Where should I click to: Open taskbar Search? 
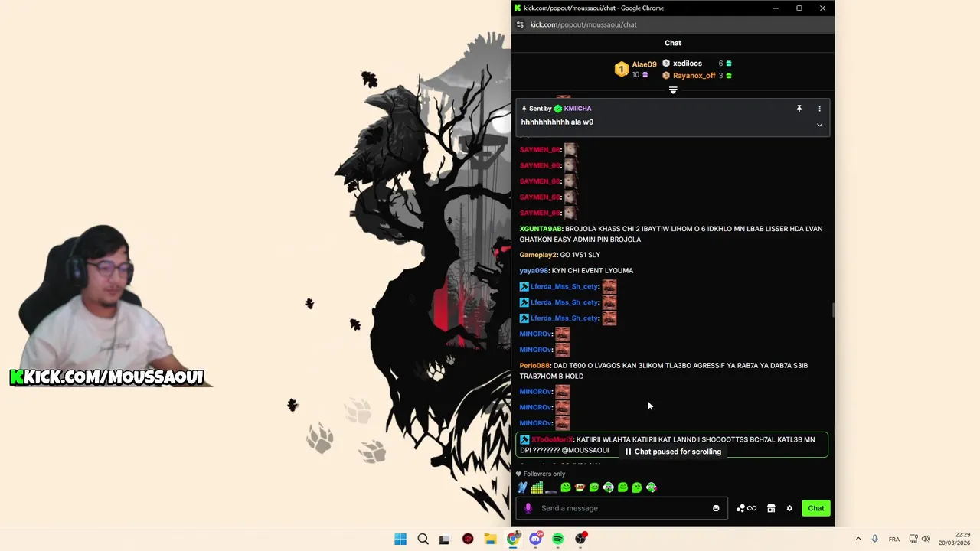pyautogui.click(x=423, y=539)
